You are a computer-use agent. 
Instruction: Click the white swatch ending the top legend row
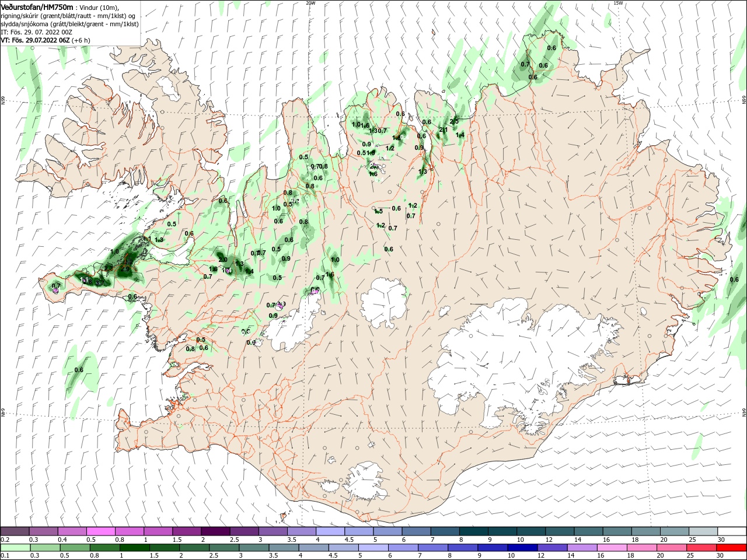732,531
